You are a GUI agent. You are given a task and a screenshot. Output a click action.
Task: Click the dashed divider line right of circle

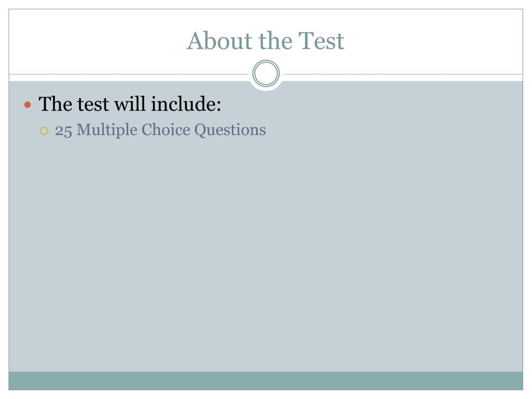click(x=403, y=74)
